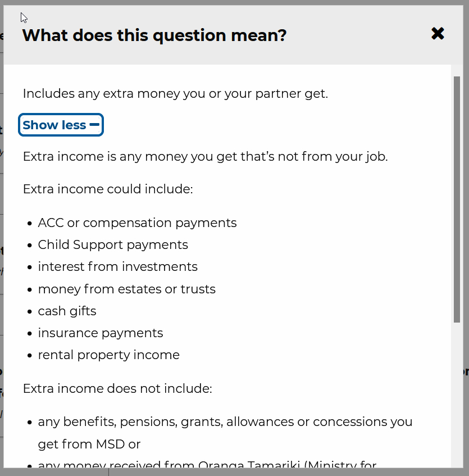Close the question help dialog
Viewport: 469px width, 476px height.
[438, 34]
